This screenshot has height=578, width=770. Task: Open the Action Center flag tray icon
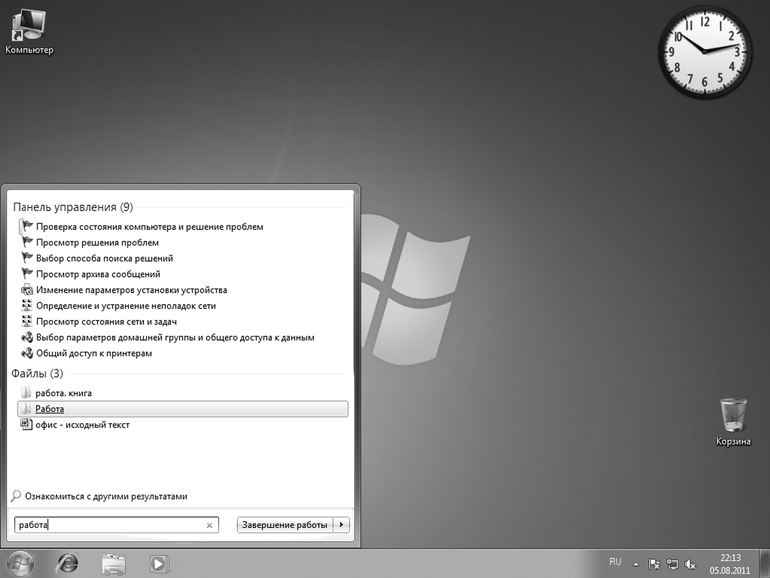coord(654,564)
